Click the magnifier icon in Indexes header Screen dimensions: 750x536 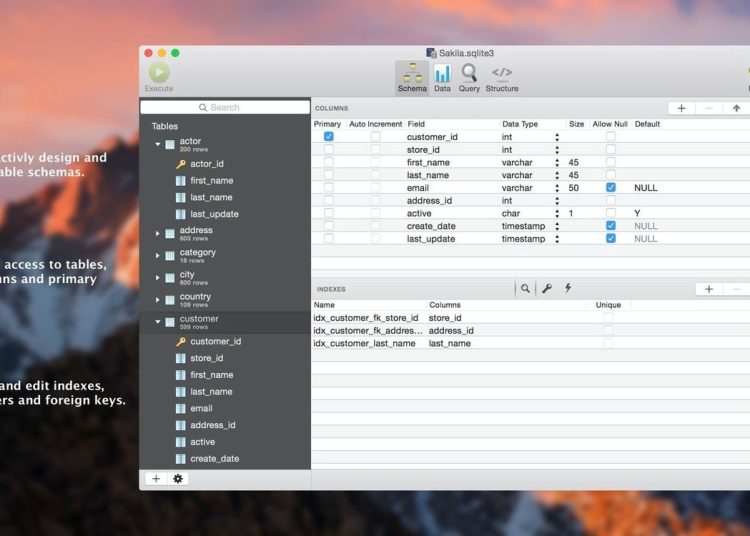click(x=525, y=288)
